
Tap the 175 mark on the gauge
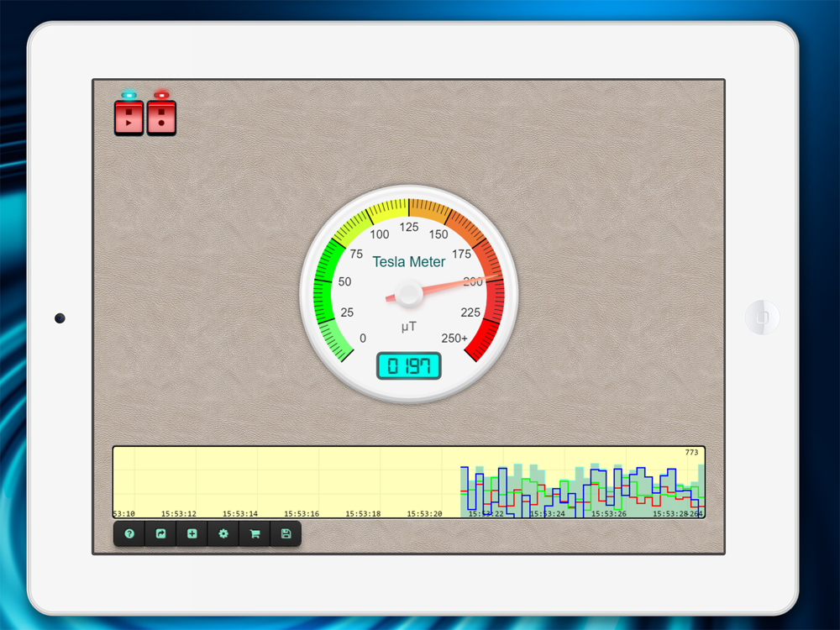coord(461,254)
